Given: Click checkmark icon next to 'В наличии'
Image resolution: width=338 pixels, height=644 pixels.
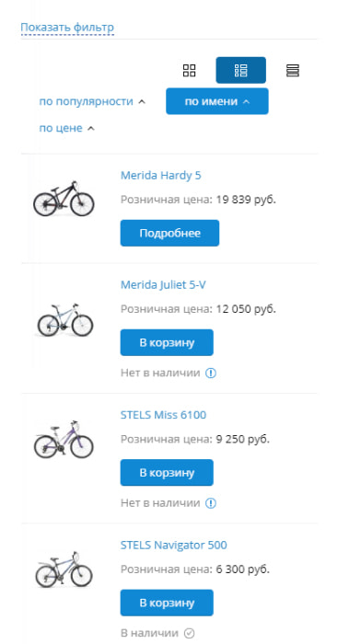Looking at the screenshot, I should [189, 633].
